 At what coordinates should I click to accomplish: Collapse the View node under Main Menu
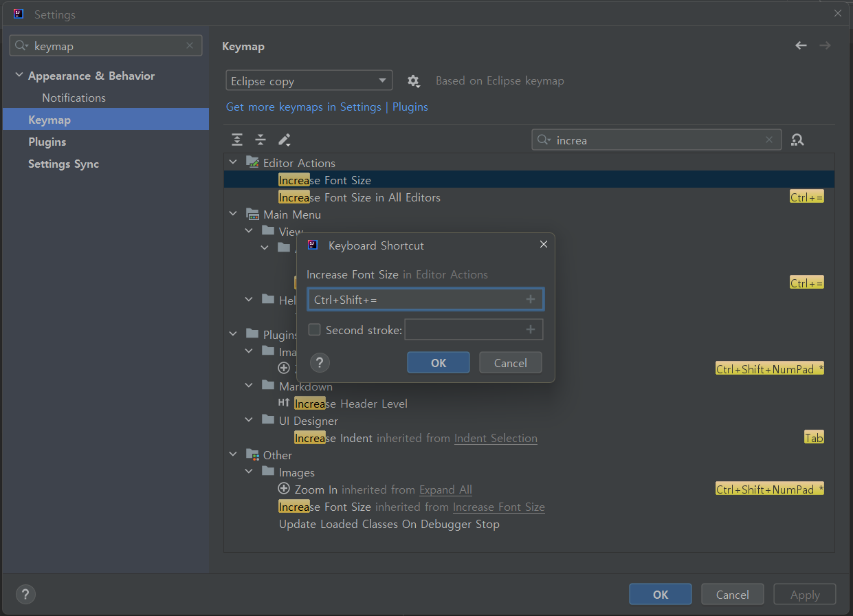coord(249,231)
